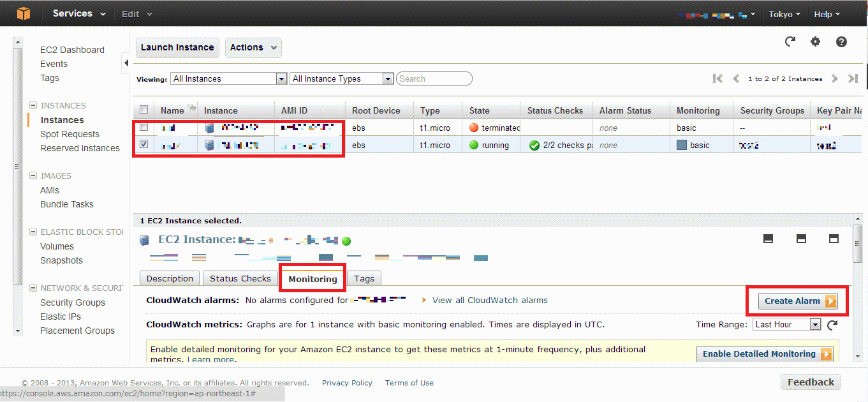Select the Monitoring tab

[x=313, y=279]
